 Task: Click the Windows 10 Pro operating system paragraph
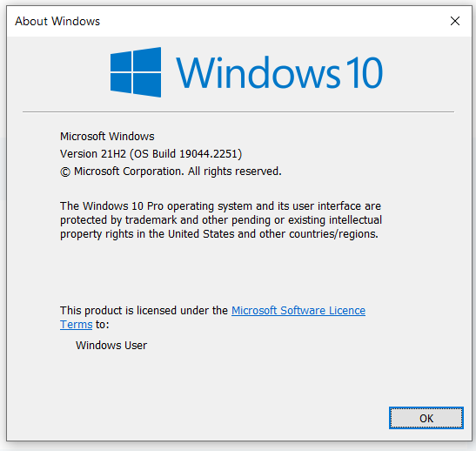click(221, 220)
